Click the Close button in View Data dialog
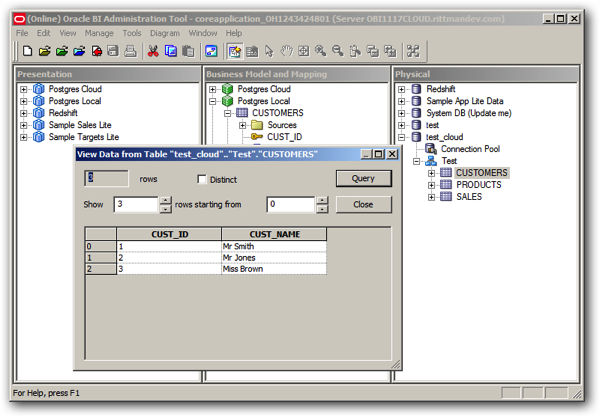Screen dimensions: 600x417 [x=364, y=204]
